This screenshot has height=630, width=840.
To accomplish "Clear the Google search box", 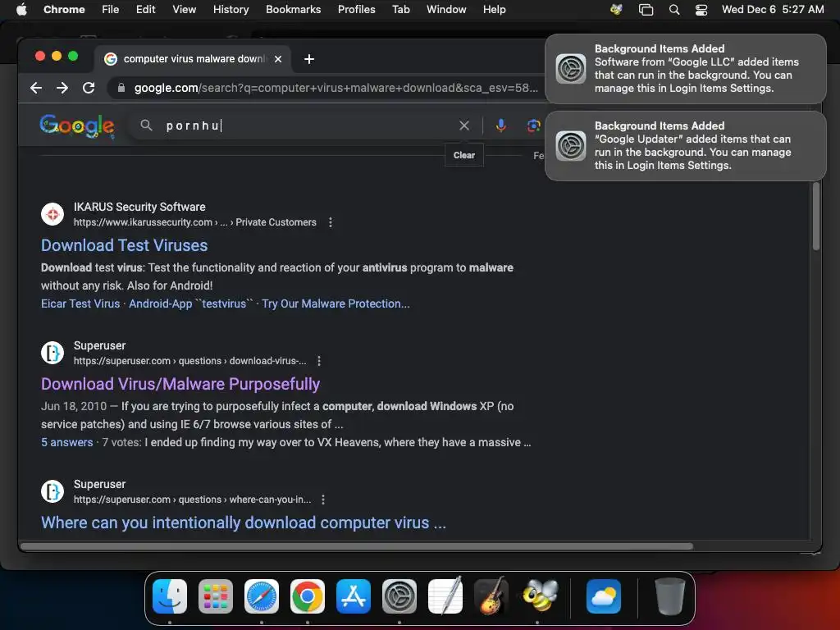I will 464,126.
